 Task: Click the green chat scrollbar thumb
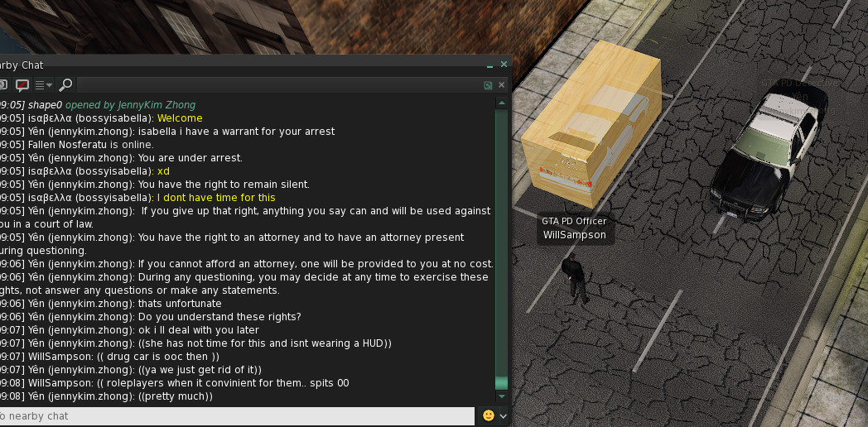pyautogui.click(x=502, y=383)
